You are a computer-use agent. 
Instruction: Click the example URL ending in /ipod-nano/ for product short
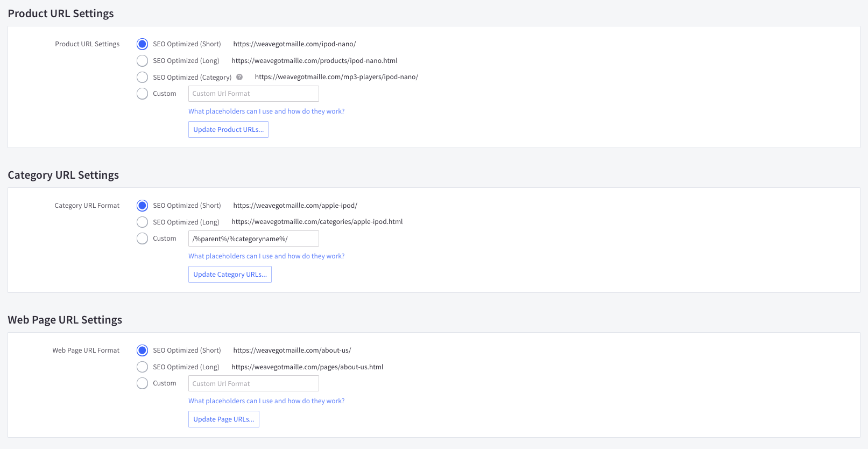(x=294, y=44)
